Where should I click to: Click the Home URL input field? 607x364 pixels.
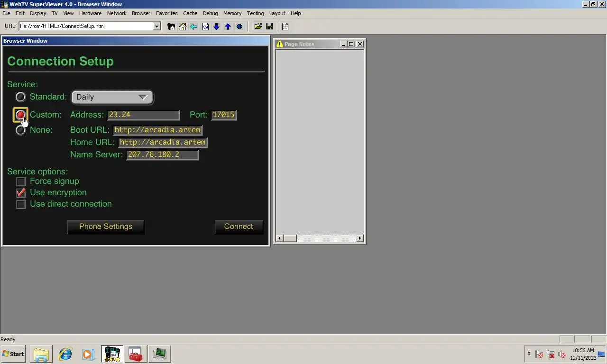coord(163,142)
